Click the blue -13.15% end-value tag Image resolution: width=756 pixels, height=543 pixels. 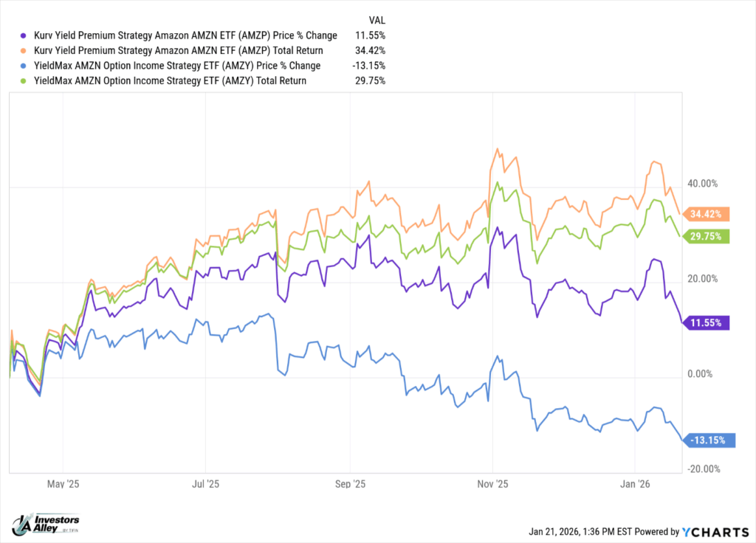click(710, 440)
